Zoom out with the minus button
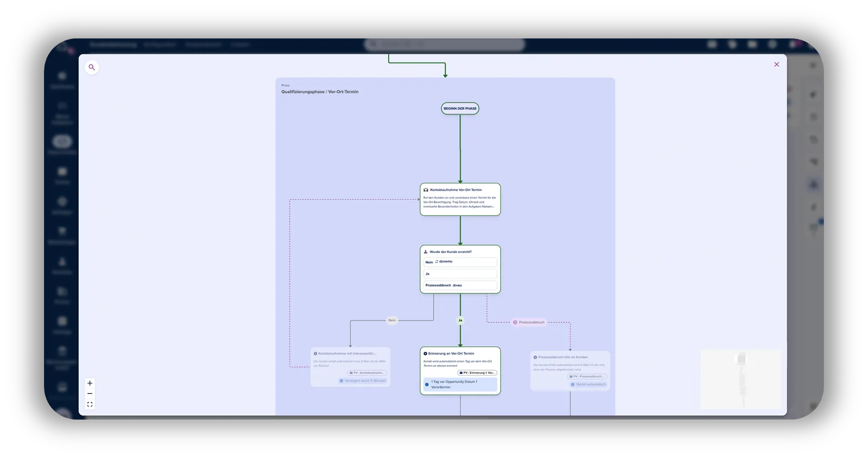 90,394
